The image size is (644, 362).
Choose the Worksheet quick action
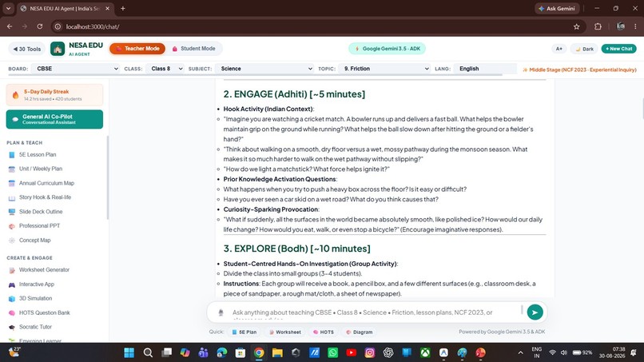coord(285,332)
